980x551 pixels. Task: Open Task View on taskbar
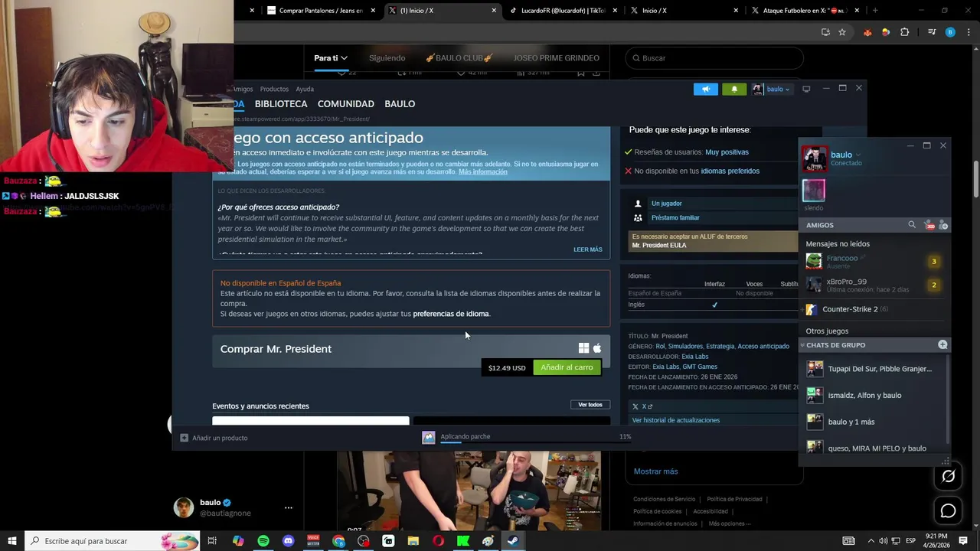coord(212,541)
